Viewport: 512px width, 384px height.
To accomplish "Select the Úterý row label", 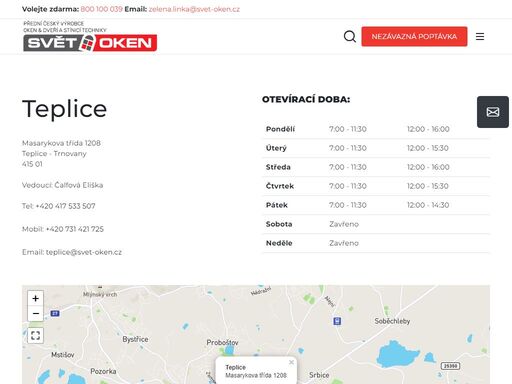I will (x=276, y=148).
